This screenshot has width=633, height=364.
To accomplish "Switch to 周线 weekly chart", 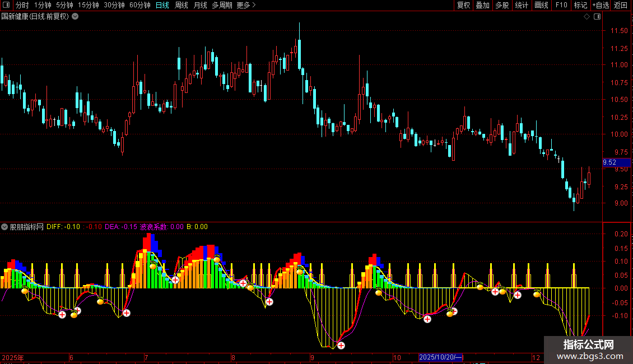I will pyautogui.click(x=181, y=5).
